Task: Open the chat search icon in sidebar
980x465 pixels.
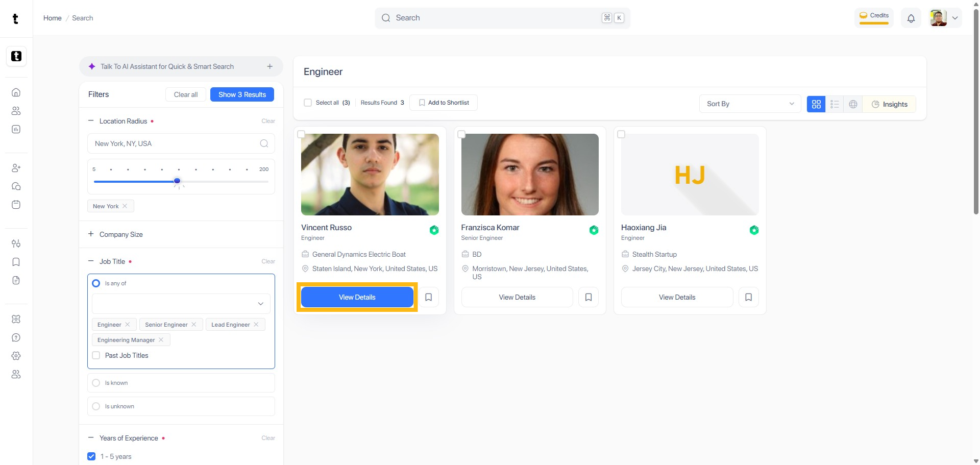Action: [x=16, y=186]
